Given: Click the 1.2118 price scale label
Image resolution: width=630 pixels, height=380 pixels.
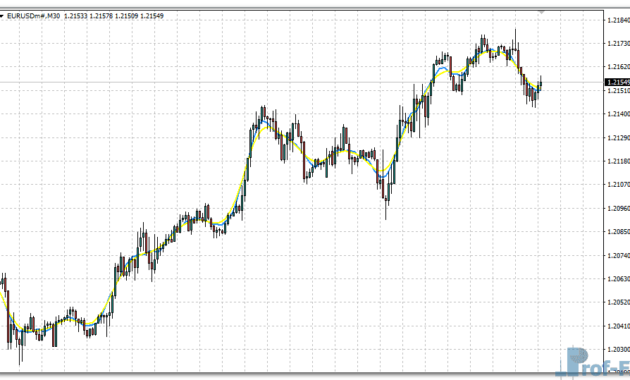Looking at the screenshot, I should click(x=619, y=161).
